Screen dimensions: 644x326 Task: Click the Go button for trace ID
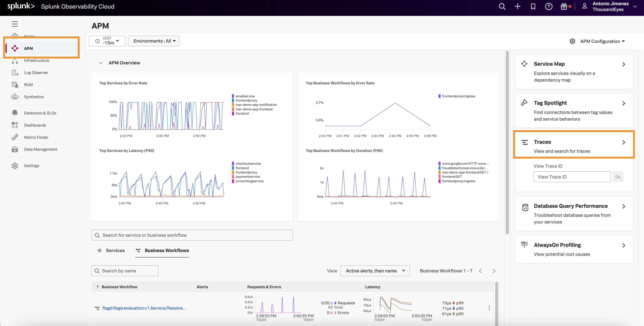[618, 177]
